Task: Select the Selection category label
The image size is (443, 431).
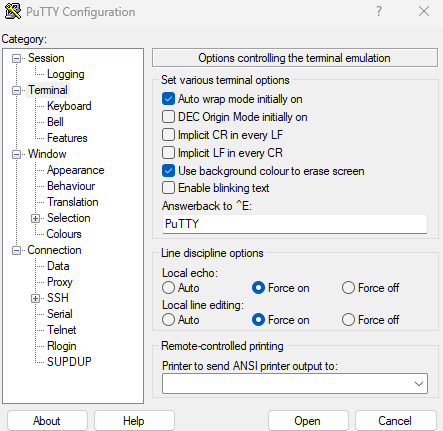Action: coord(69,218)
